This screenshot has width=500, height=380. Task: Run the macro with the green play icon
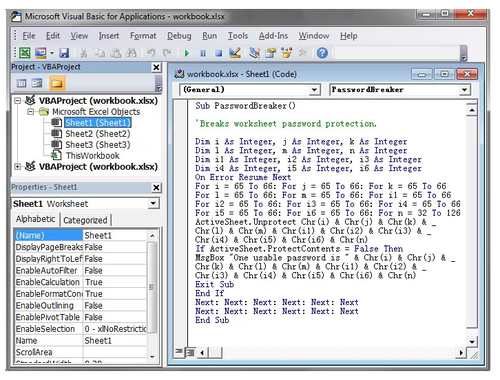tap(187, 53)
